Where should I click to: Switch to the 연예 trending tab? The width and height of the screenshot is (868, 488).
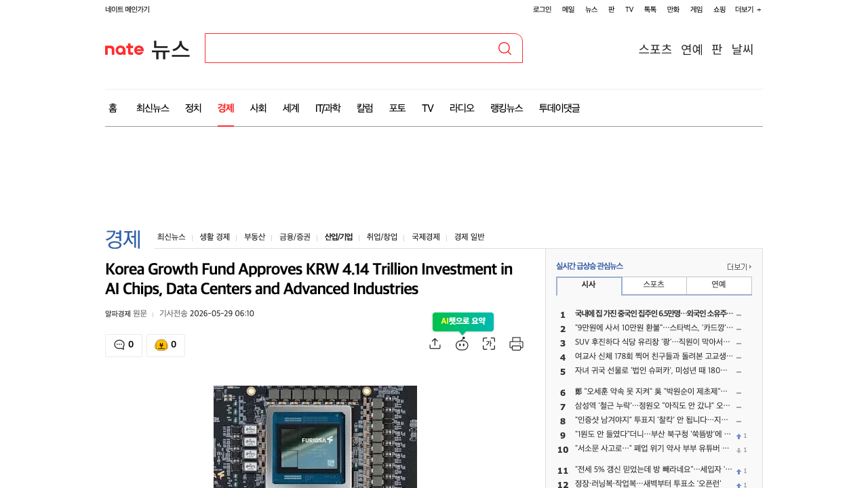click(x=719, y=285)
